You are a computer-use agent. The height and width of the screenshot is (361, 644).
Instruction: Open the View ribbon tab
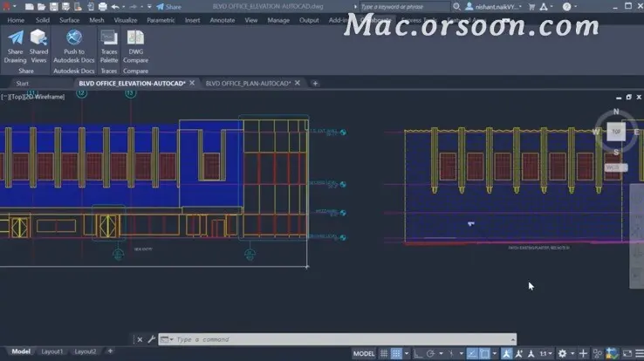(x=251, y=20)
